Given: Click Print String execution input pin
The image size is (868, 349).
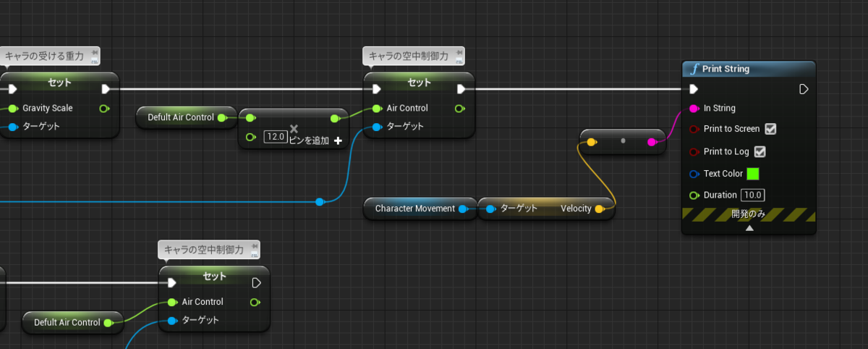Looking at the screenshot, I should [x=693, y=89].
